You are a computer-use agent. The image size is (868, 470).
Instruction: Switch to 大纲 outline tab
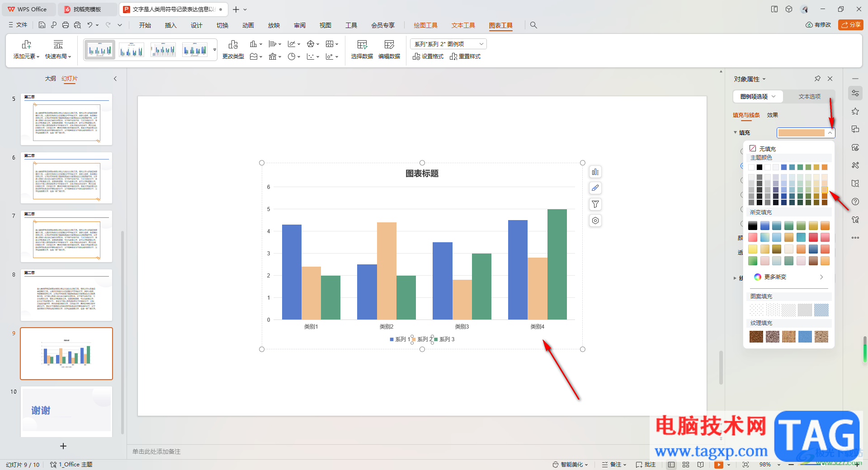pos(51,79)
